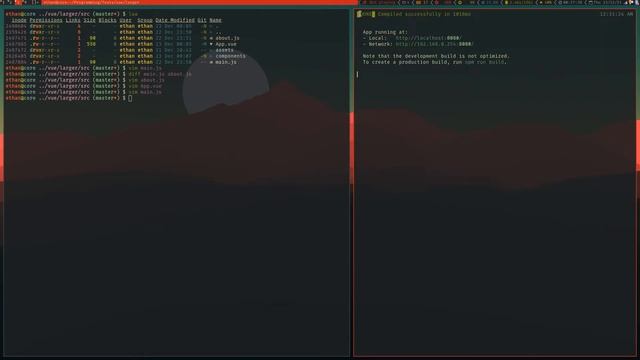640x360 pixels.
Task: Click the red window title in top bar
Action: (200, 2)
